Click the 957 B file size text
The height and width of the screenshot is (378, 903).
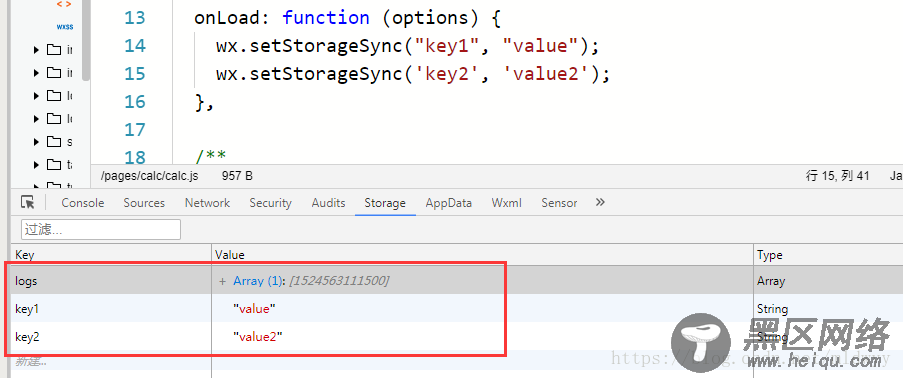(237, 176)
